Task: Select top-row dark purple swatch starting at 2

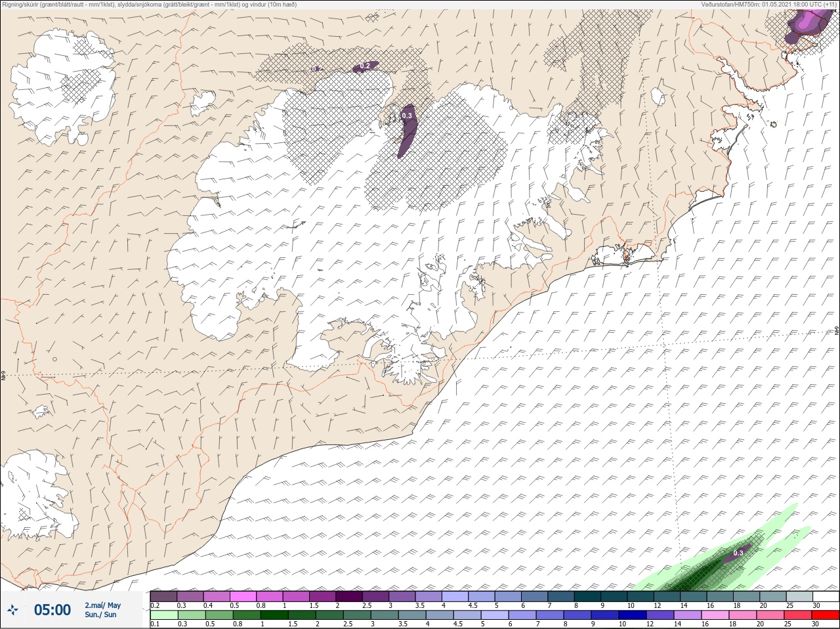Action: click(349, 596)
